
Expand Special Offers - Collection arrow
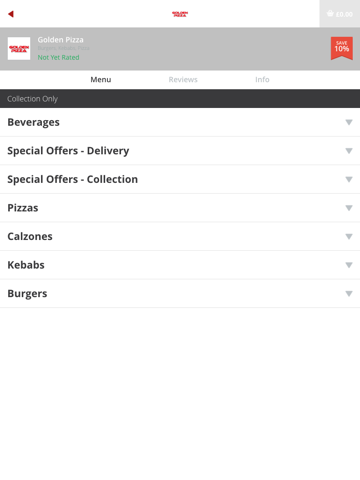click(x=349, y=179)
